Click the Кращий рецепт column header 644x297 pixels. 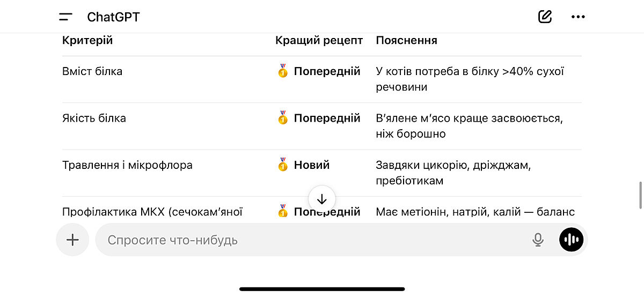coord(319,40)
